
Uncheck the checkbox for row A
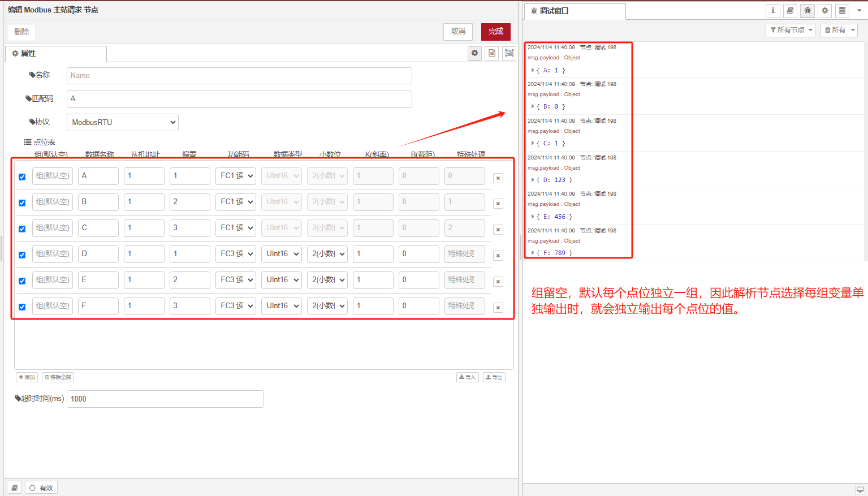click(22, 177)
